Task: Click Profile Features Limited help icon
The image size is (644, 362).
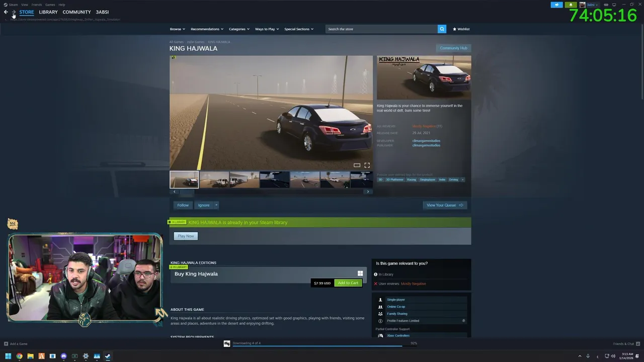Action: [463, 321]
